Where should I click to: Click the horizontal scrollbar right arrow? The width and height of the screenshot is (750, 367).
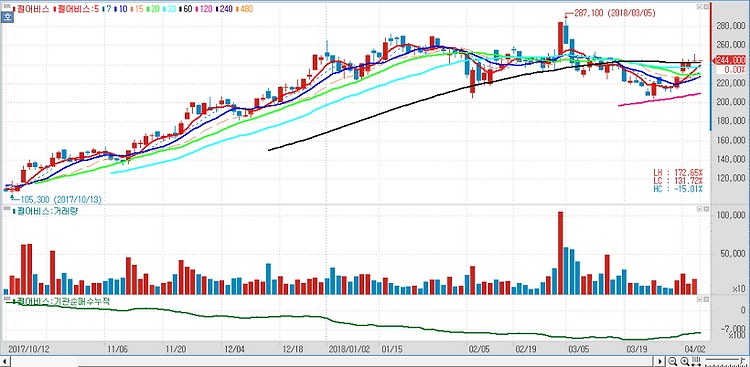[x=660, y=362]
